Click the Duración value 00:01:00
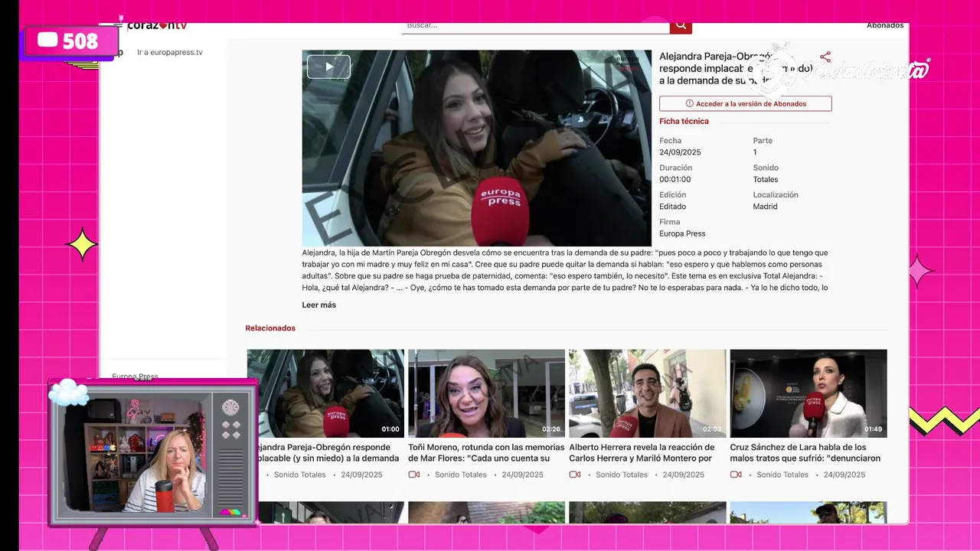 pos(675,180)
